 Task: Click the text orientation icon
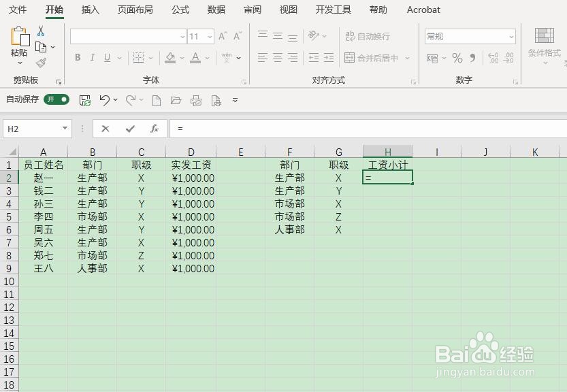click(x=314, y=36)
